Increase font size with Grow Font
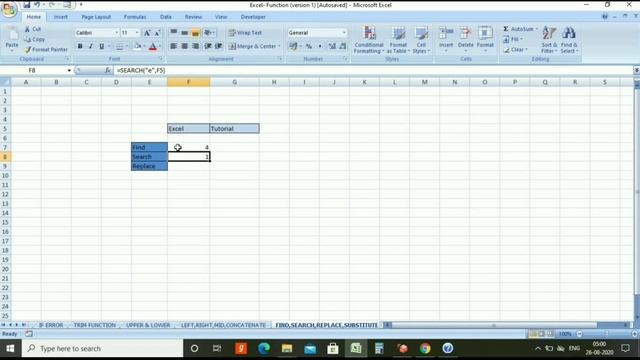Image resolution: width=640 pixels, height=360 pixels. [x=147, y=33]
